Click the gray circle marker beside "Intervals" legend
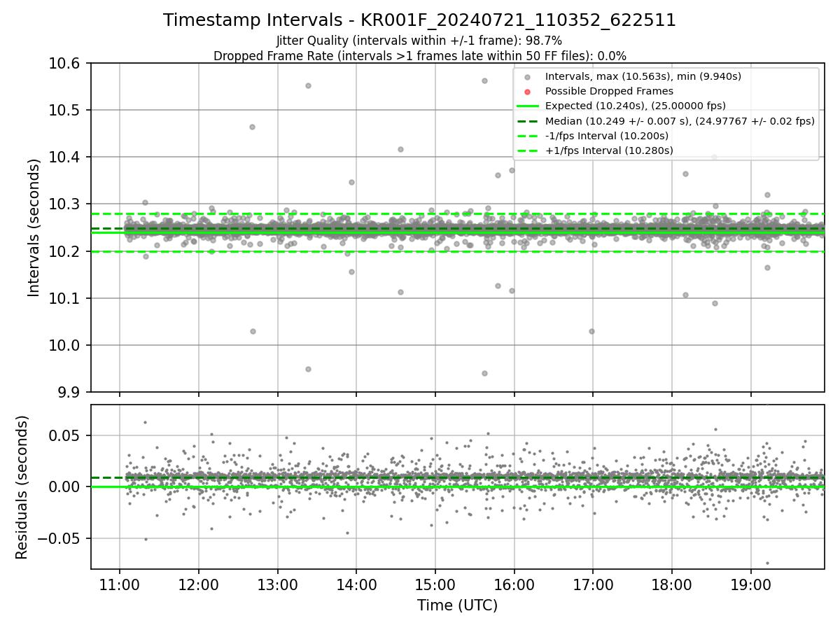 pyautogui.click(x=527, y=77)
